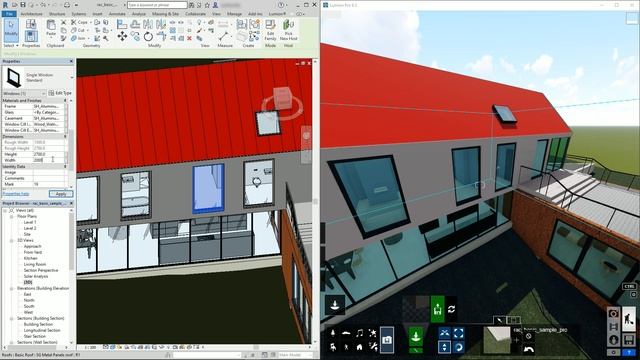Screen dimensions: 640x360
Task: Open the Kitchen 3D view
Action: [31, 258]
